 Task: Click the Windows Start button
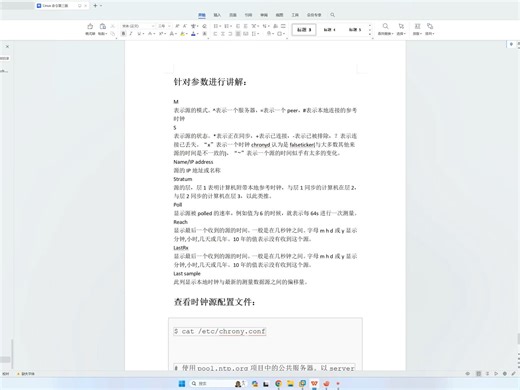coord(182,384)
